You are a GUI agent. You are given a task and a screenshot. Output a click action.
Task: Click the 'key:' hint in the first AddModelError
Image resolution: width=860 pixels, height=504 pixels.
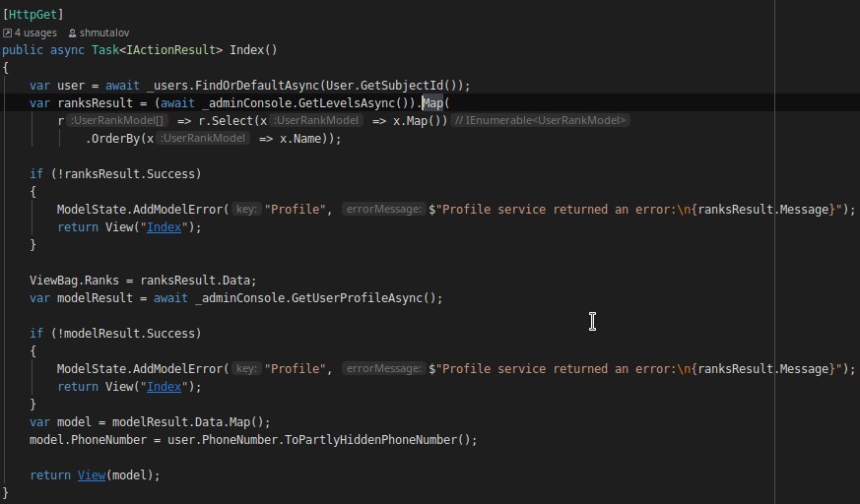tap(246, 210)
